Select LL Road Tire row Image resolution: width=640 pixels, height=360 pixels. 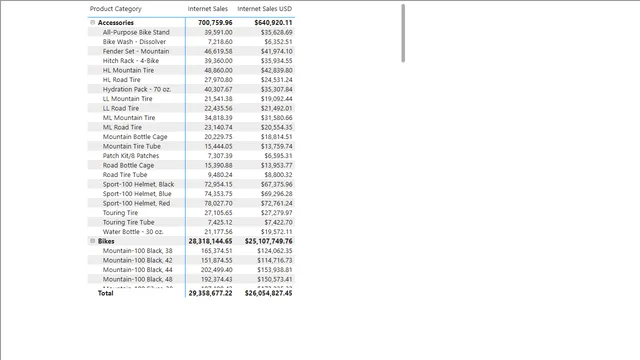click(x=191, y=108)
